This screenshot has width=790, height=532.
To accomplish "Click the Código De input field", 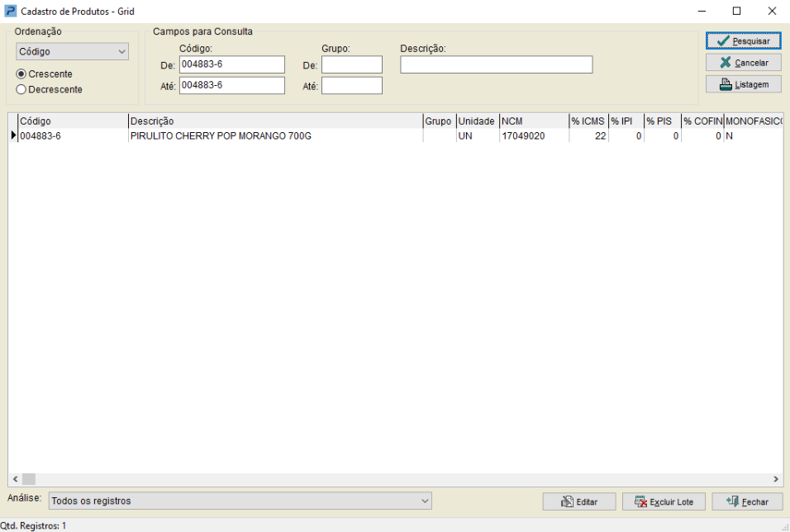I will [x=232, y=64].
